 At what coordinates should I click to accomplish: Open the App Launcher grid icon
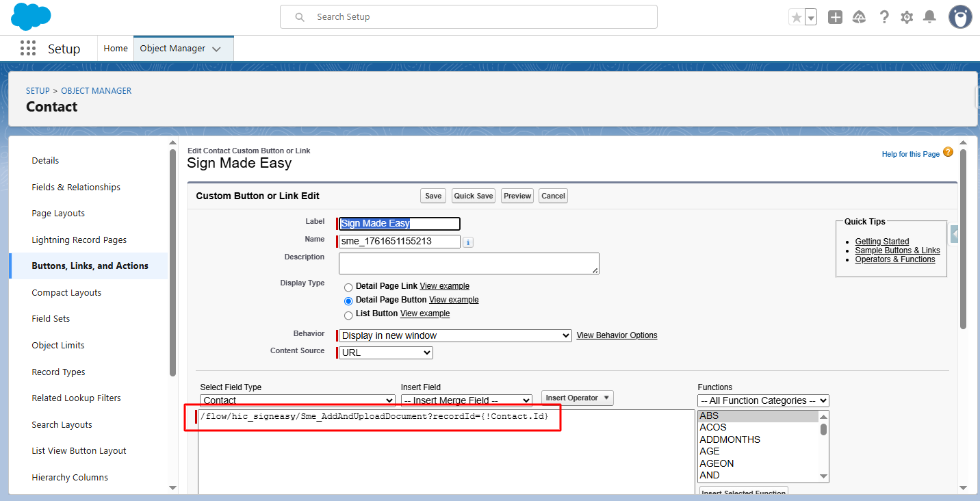(28, 49)
